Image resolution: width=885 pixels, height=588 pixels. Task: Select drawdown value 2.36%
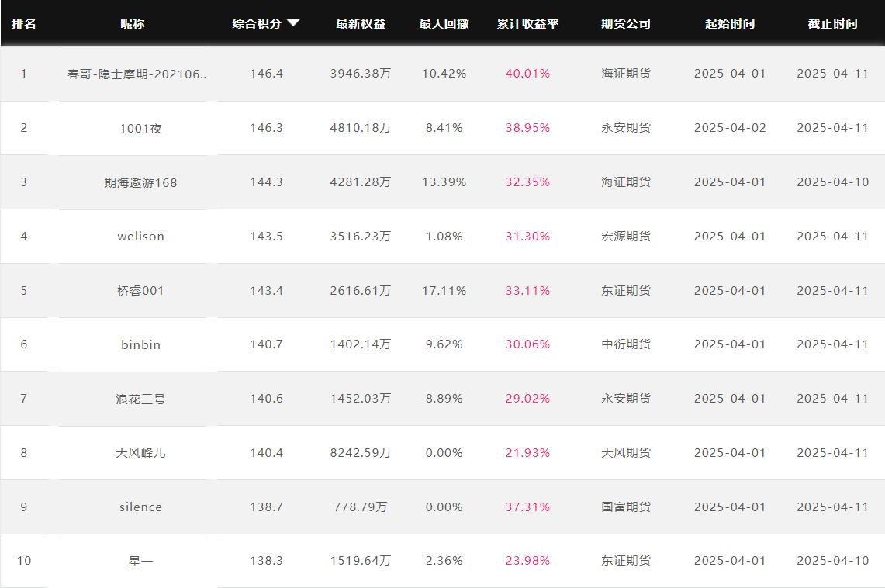pyautogui.click(x=444, y=560)
